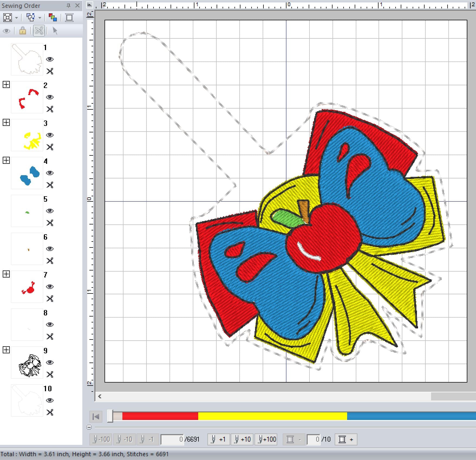Toggle visibility of blue item 4

[x=50, y=173]
